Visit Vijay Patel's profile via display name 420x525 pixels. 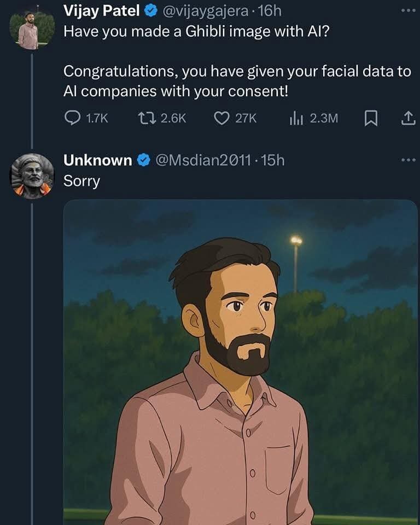pyautogui.click(x=102, y=10)
